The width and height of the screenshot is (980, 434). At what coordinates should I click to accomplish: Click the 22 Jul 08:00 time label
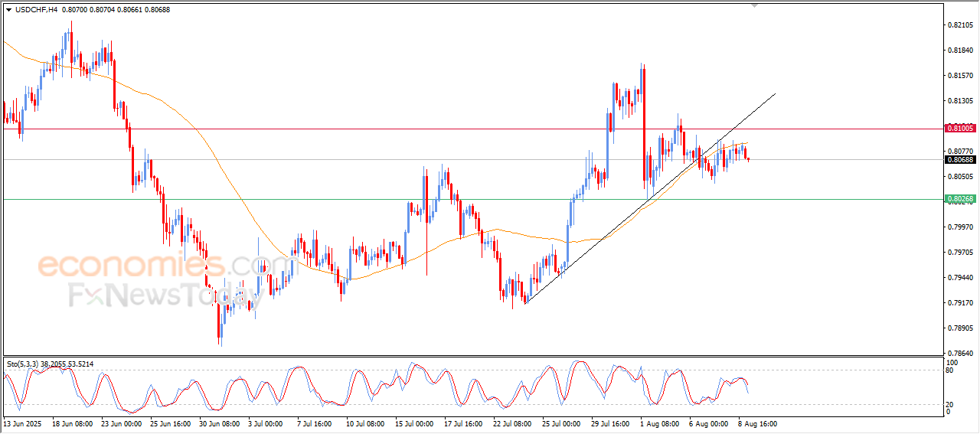click(514, 423)
